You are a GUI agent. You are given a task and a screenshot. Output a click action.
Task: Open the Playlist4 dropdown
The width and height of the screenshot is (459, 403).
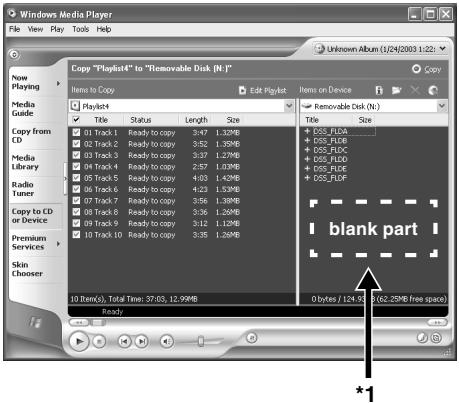click(289, 106)
